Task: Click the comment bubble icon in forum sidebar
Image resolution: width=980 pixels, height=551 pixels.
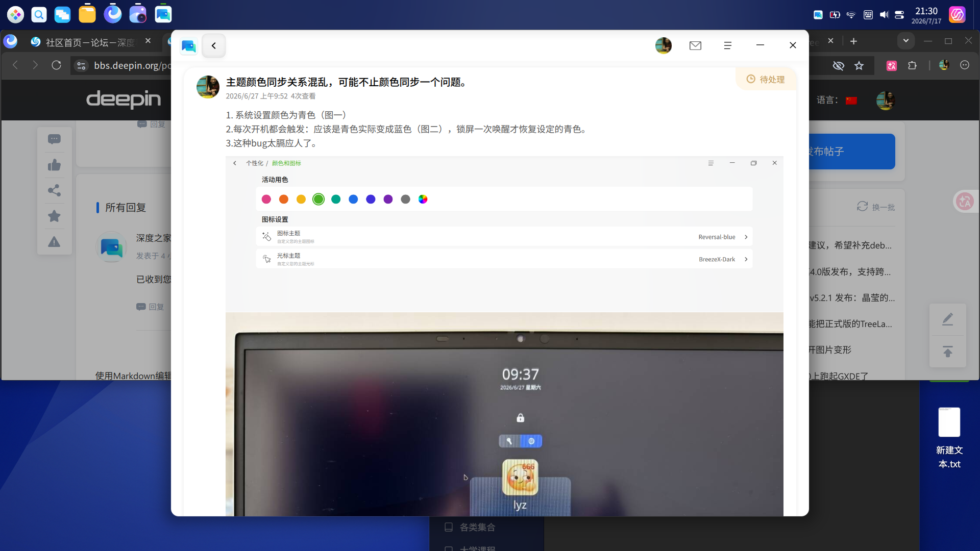Action: pos(54,139)
